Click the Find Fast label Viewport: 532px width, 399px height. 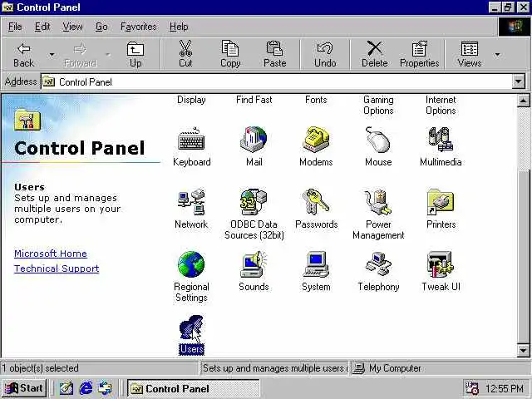pyautogui.click(x=254, y=100)
